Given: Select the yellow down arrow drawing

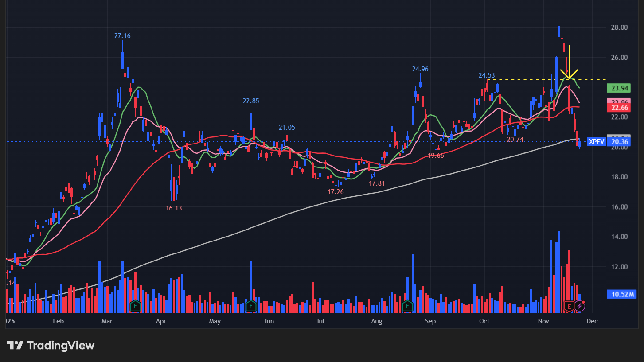Looking at the screenshot, I should 569,63.
